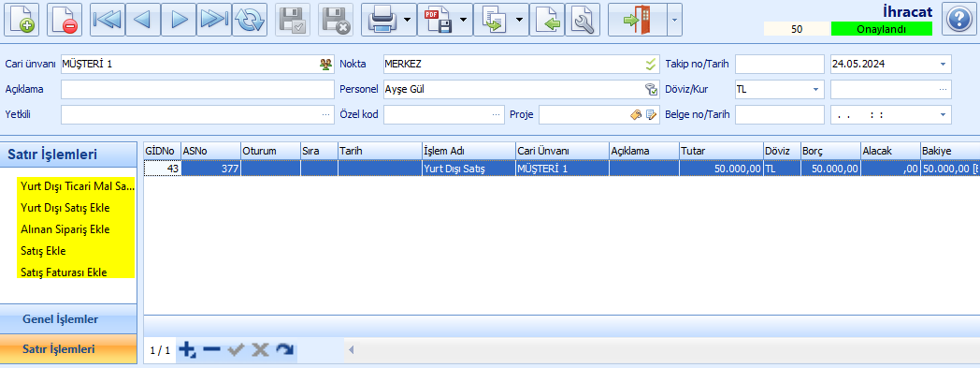Open the Özel kod ellipsis button
The height and width of the screenshot is (368, 980).
(496, 115)
